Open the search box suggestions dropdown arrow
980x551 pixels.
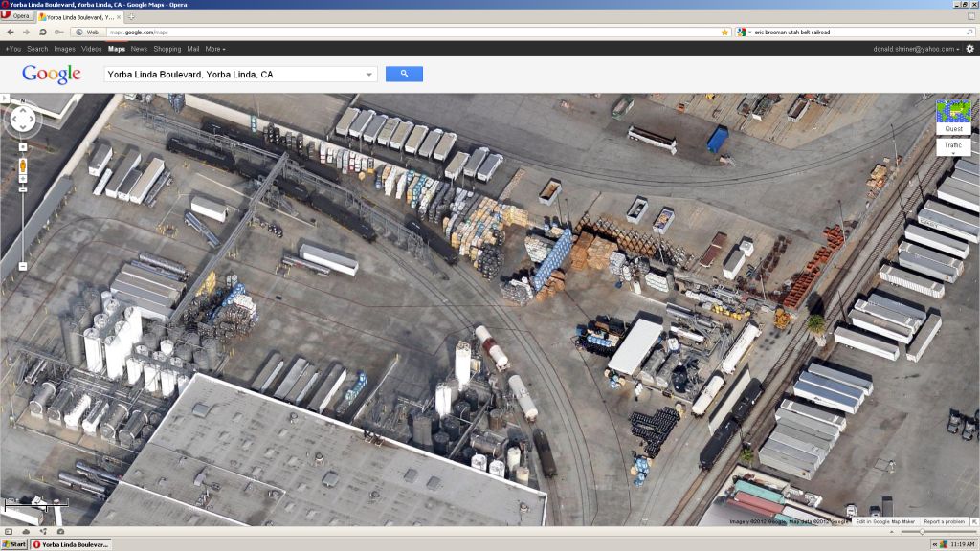(x=369, y=74)
